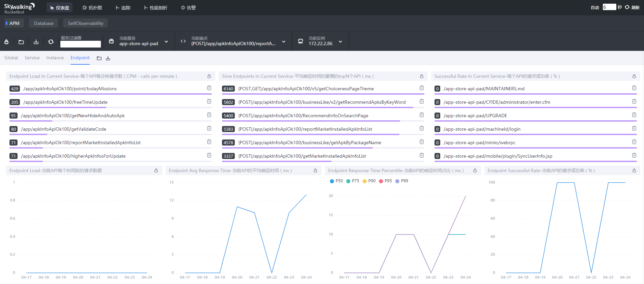Viewport: 644px width, 284px height.
Task: Click the lock icon on the Endpoint Load chart panel
Action: pos(156,170)
